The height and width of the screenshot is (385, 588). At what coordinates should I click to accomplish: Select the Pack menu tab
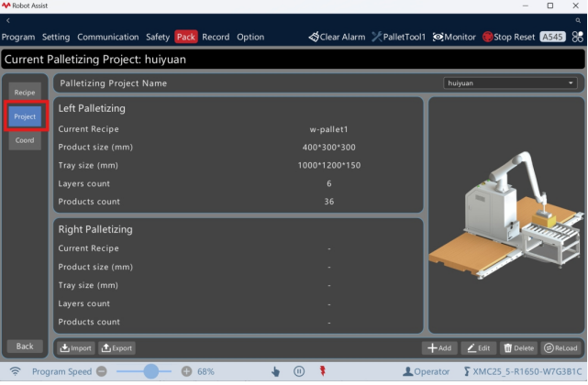click(x=186, y=37)
